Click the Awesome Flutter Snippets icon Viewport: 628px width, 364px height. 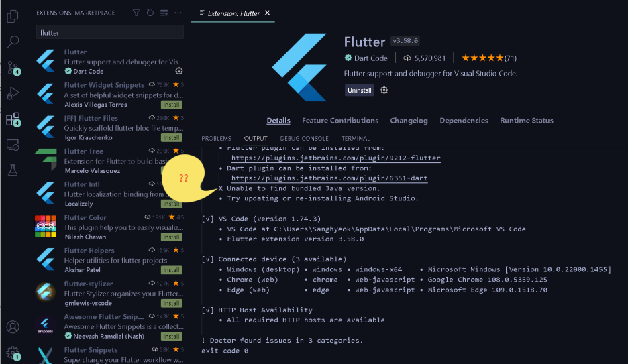[x=46, y=325]
